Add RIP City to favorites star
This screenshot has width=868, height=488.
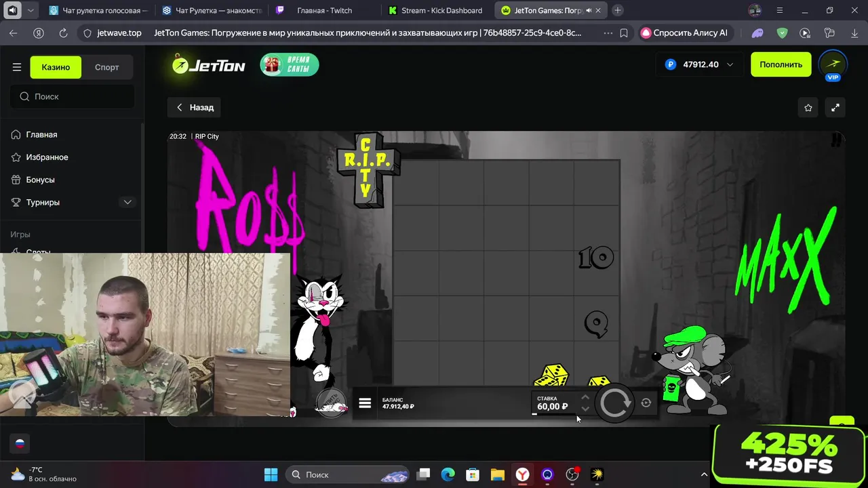tap(808, 107)
